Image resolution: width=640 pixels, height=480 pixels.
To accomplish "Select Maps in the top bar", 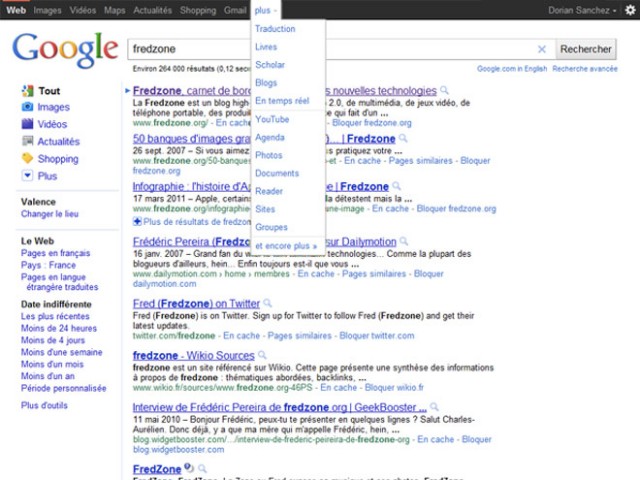I will (115, 10).
